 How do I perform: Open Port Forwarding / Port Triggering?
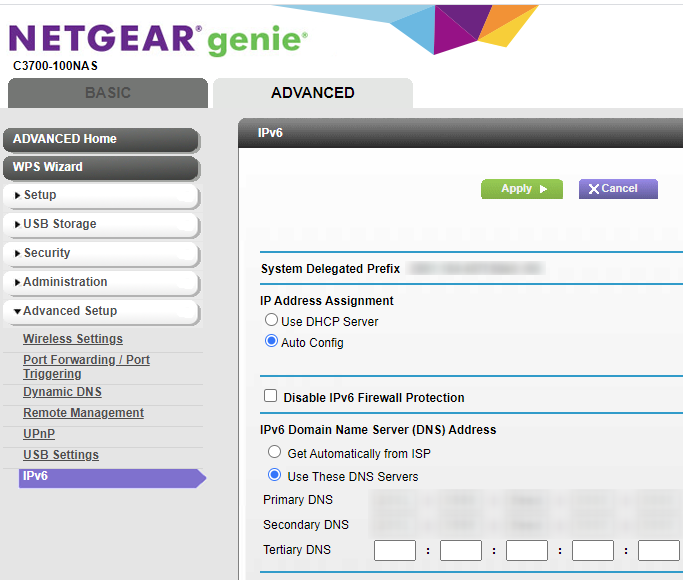pos(86,366)
